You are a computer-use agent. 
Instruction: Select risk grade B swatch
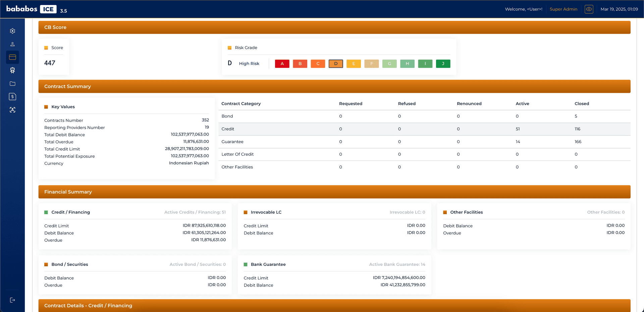tap(300, 64)
